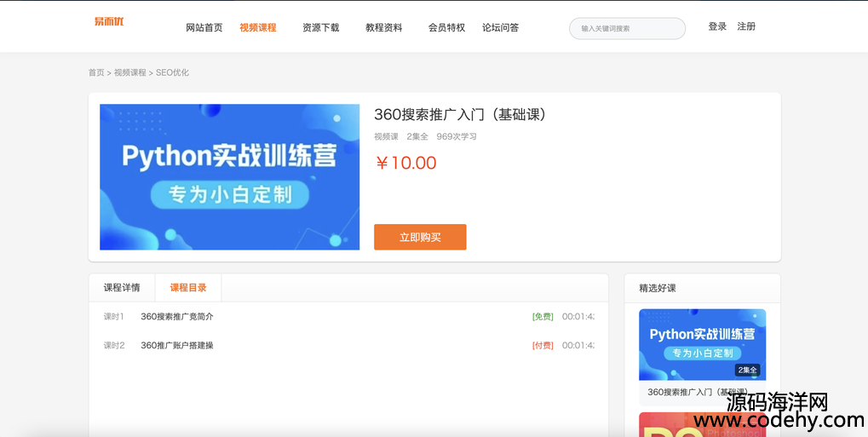Screen dimensions: 868x437
Task: Focus the 输入关键词搜索 search box
Action: [x=627, y=28]
